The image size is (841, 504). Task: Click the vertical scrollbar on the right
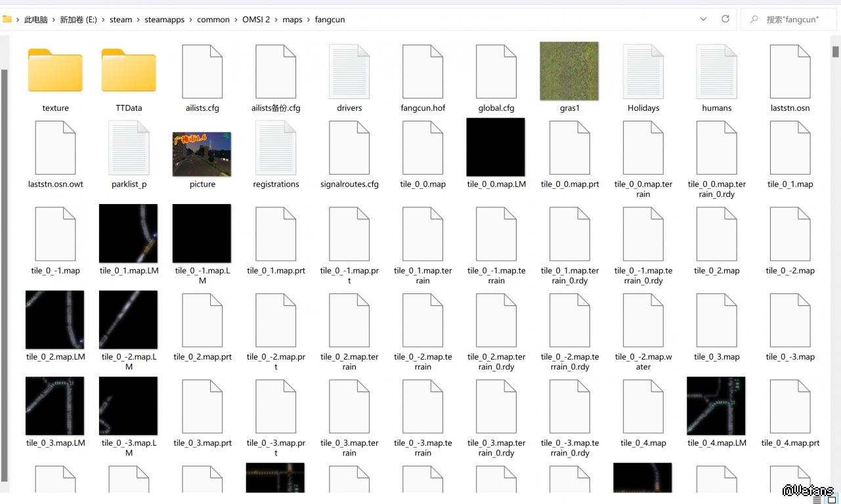tap(836, 52)
